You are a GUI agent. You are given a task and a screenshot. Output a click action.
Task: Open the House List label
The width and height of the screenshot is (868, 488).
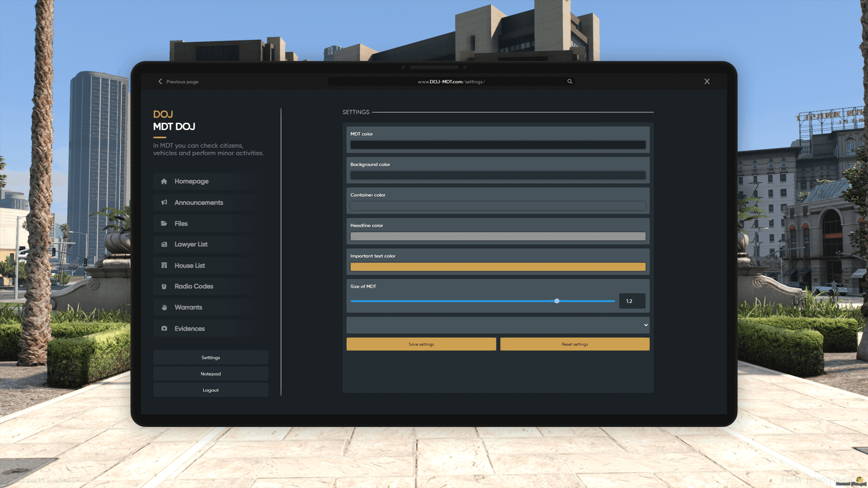(x=190, y=265)
